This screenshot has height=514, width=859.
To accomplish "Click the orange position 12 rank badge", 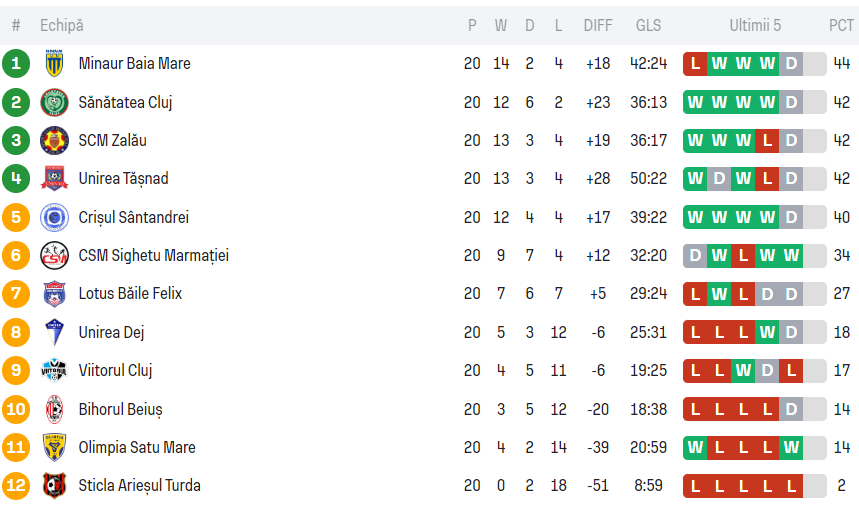I will point(16,486).
